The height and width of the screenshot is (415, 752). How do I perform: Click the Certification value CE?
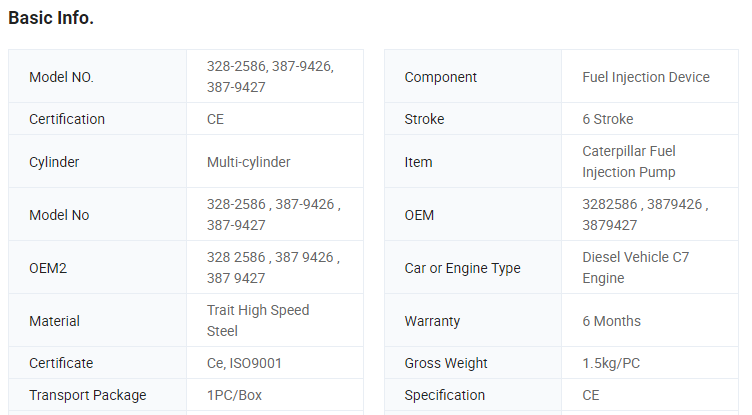click(215, 119)
